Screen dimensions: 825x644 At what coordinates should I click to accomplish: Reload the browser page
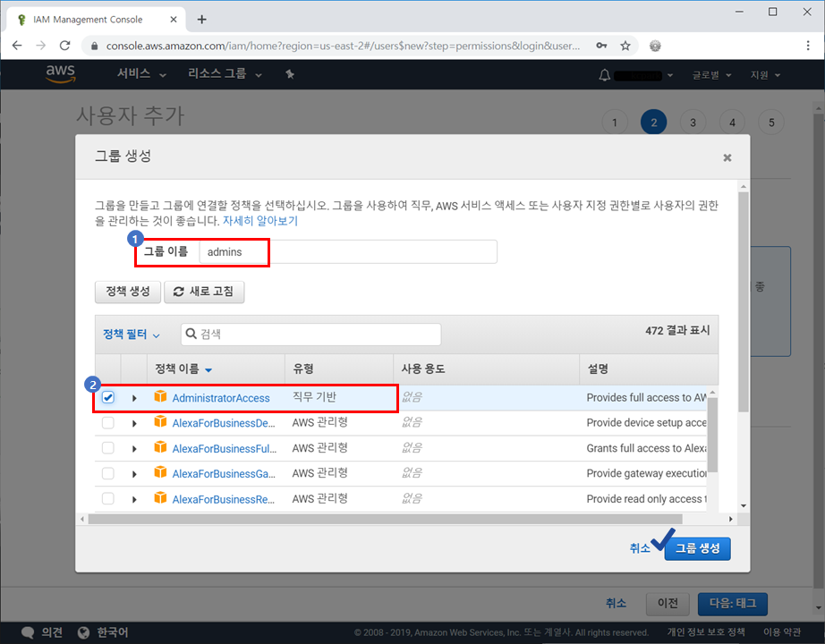coord(64,46)
